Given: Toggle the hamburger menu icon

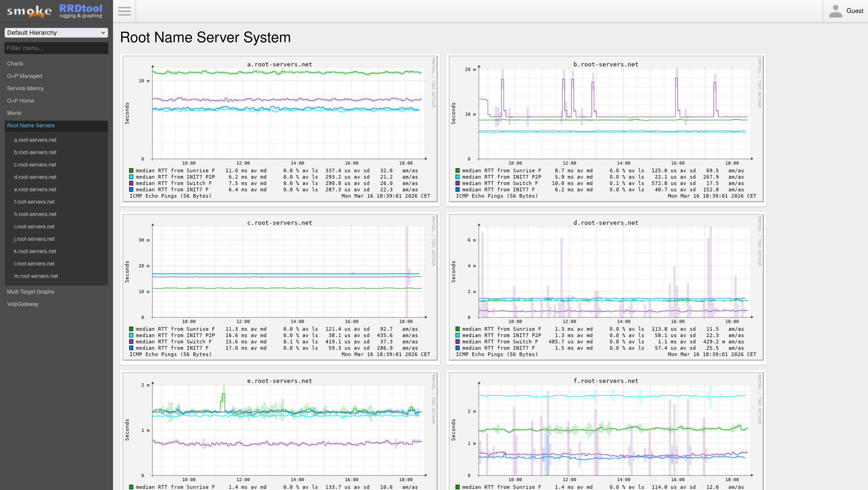Looking at the screenshot, I should tap(124, 11).
